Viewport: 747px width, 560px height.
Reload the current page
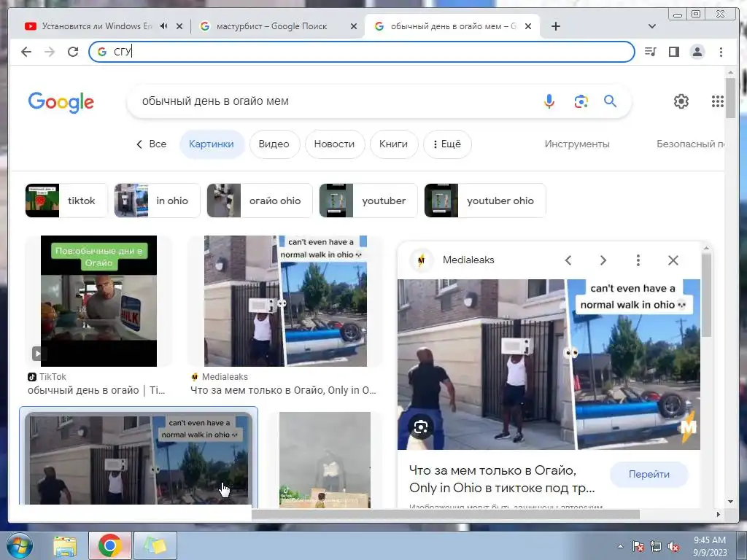(x=73, y=52)
